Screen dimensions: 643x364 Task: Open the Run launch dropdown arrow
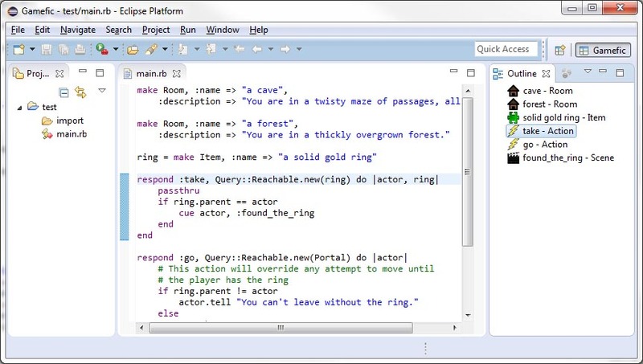click(x=116, y=49)
